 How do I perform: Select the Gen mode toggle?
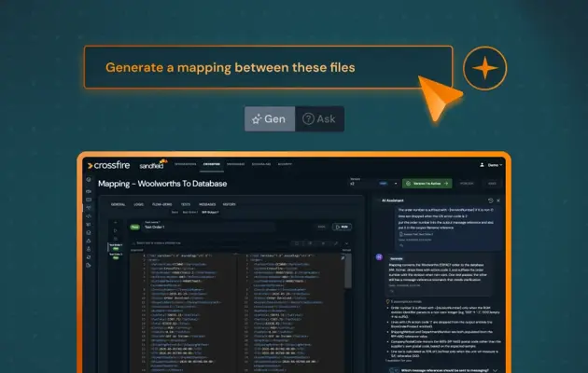[270, 119]
